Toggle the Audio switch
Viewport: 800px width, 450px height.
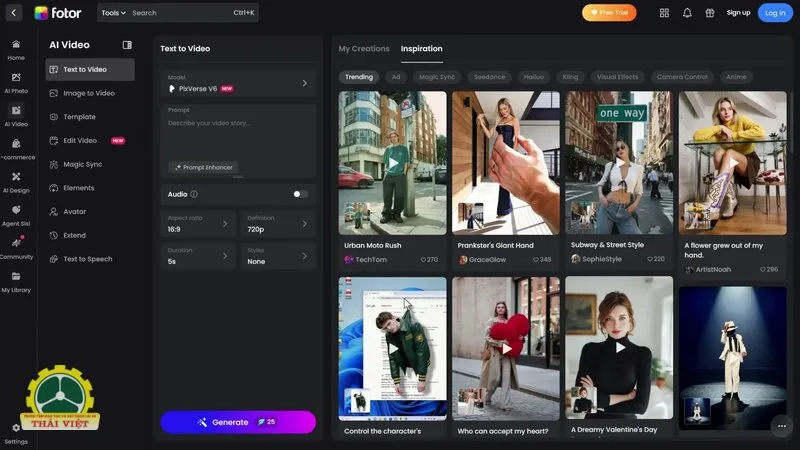point(300,194)
